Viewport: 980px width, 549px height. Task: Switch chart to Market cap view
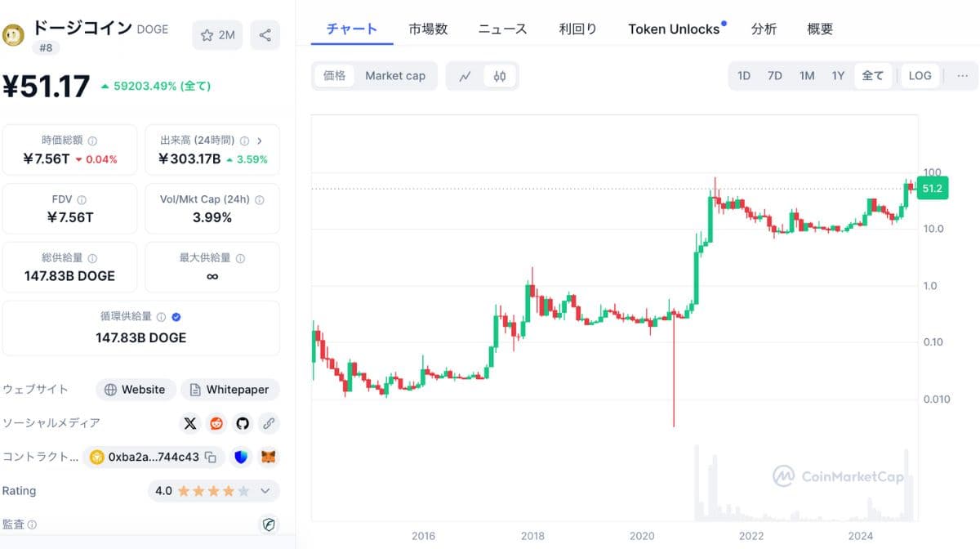[x=395, y=76]
